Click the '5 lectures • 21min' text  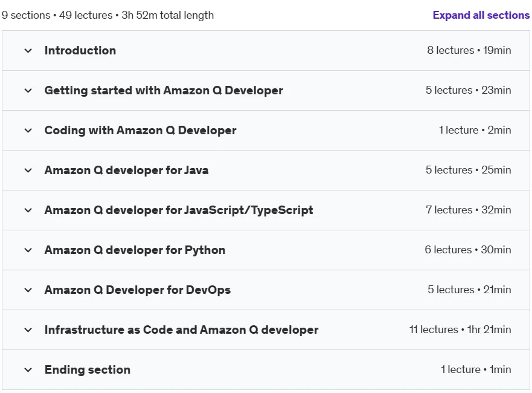pos(469,290)
